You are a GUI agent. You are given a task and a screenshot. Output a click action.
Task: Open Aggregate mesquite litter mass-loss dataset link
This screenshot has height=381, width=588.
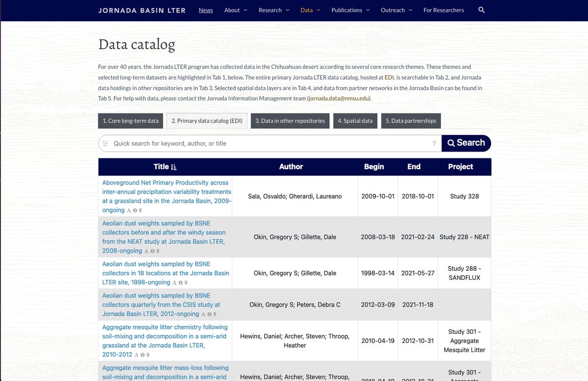pyautogui.click(x=165, y=372)
